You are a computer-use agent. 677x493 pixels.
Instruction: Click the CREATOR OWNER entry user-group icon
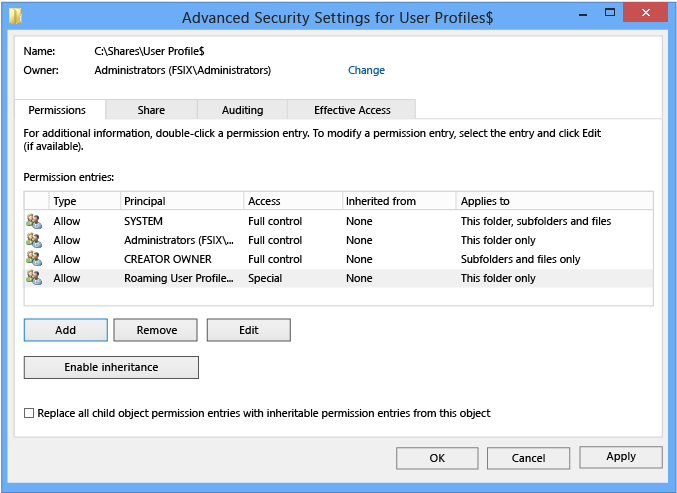point(34,259)
